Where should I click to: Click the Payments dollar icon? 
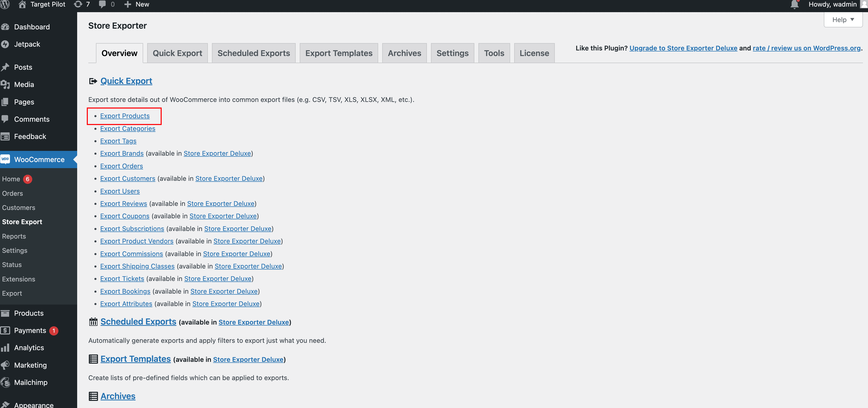point(5,330)
